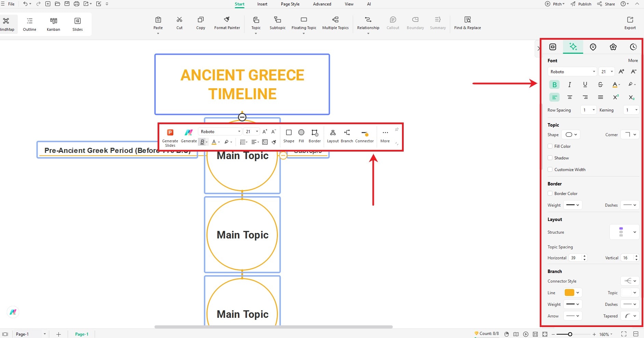Click the Export icon

pos(630,20)
